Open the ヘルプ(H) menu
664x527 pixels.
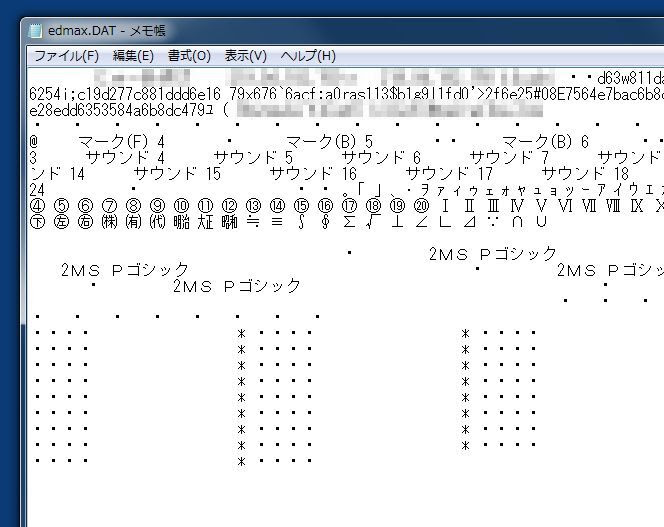(x=308, y=56)
